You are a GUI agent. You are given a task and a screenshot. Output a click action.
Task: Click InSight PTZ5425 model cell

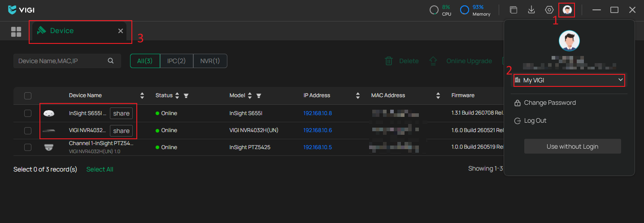tap(250, 147)
